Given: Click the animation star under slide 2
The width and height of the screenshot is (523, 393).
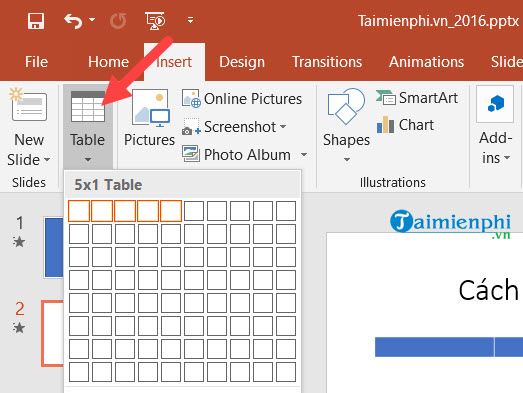Looking at the screenshot, I should [19, 328].
